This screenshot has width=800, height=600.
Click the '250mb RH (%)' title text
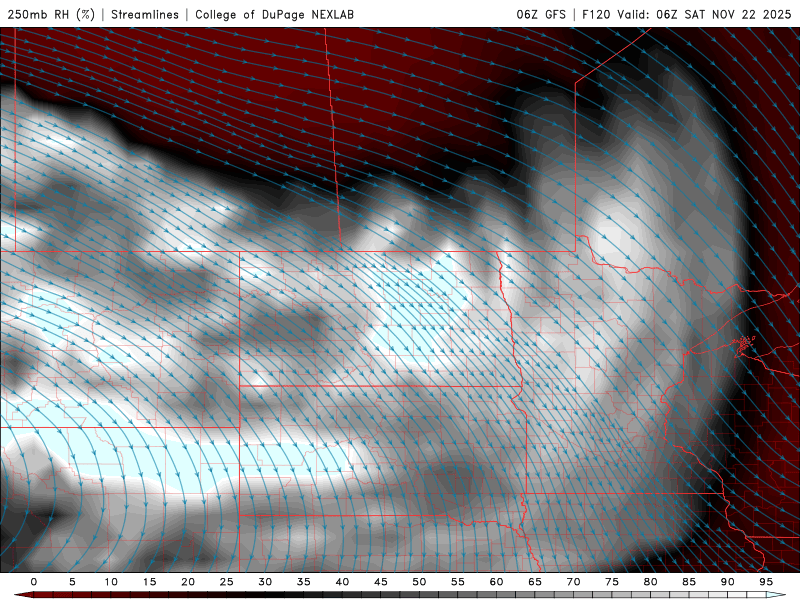point(51,14)
